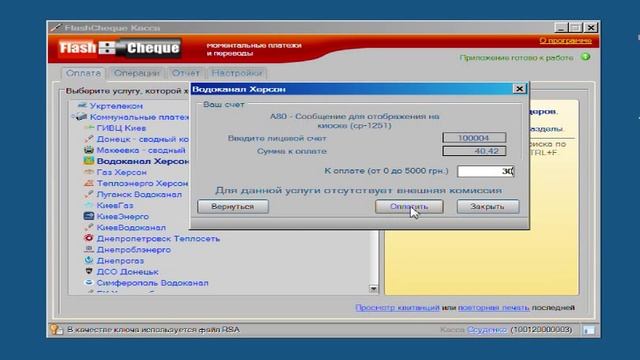Switch to the Операции tab
The width and height of the screenshot is (640, 360).
click(137, 73)
